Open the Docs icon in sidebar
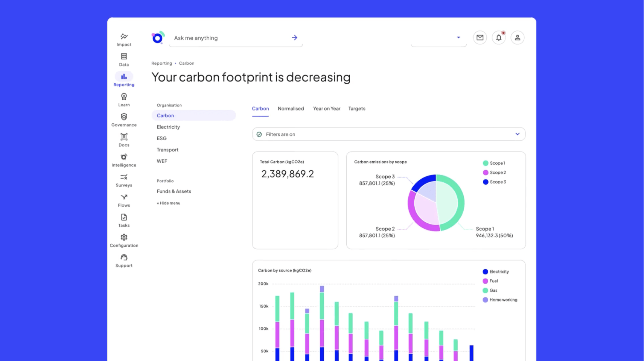This screenshot has height=361, width=644. (124, 137)
